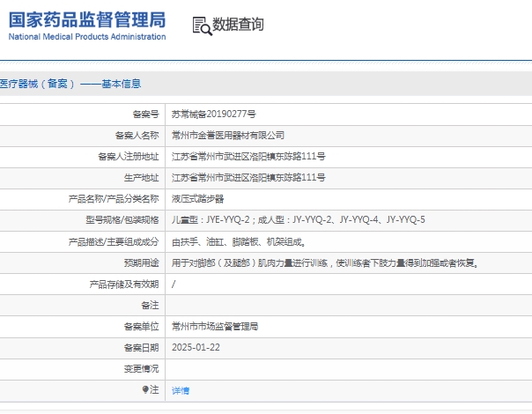Click the 型号规格/包装规格 label
This screenshot has width=532, height=414.
tap(122, 220)
